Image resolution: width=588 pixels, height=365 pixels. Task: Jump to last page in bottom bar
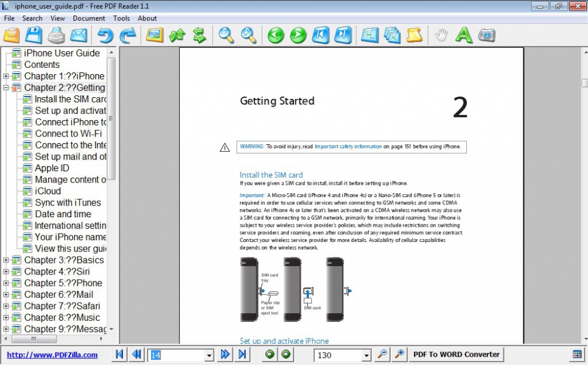coord(242,354)
